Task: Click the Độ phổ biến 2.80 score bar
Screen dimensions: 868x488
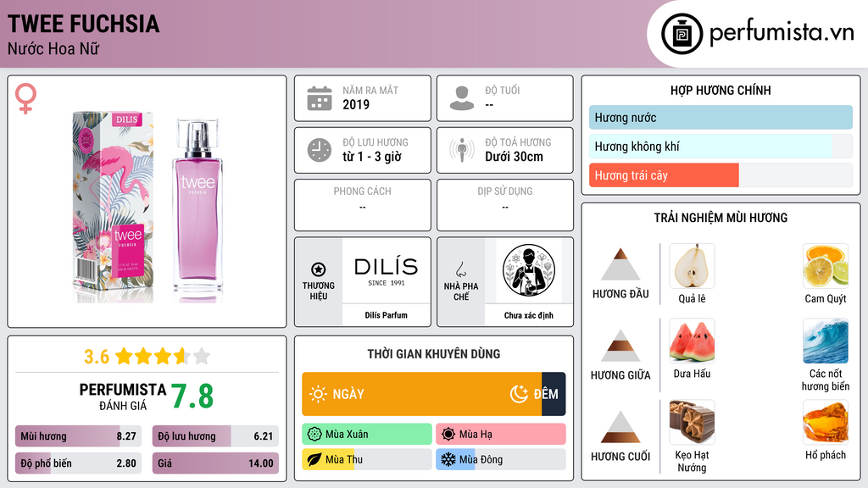Action: pyautogui.click(x=78, y=463)
